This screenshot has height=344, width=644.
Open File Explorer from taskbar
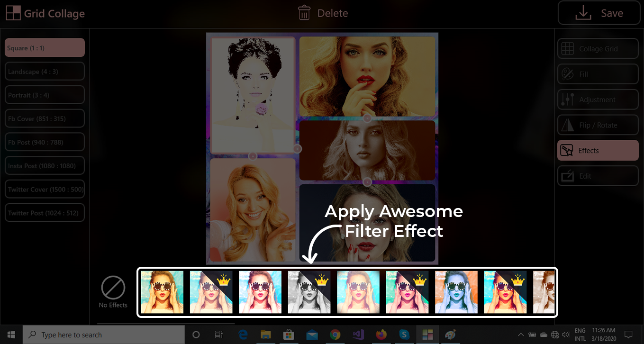tap(266, 335)
